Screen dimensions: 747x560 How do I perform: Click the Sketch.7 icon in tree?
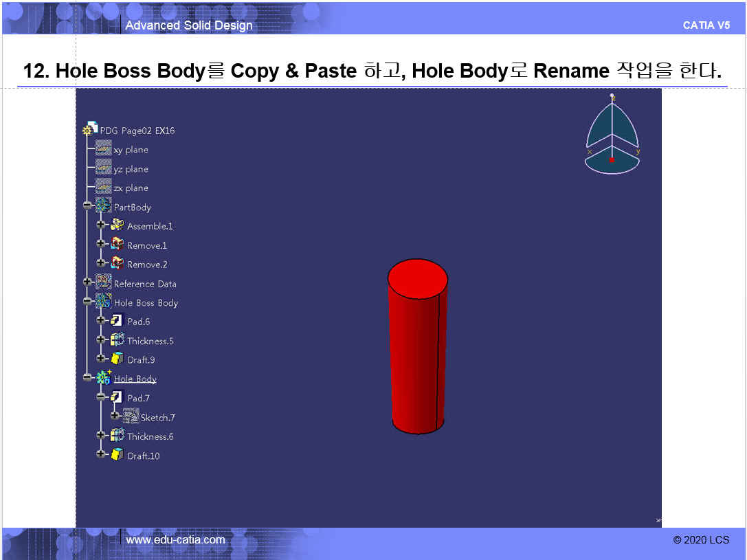tap(131, 416)
